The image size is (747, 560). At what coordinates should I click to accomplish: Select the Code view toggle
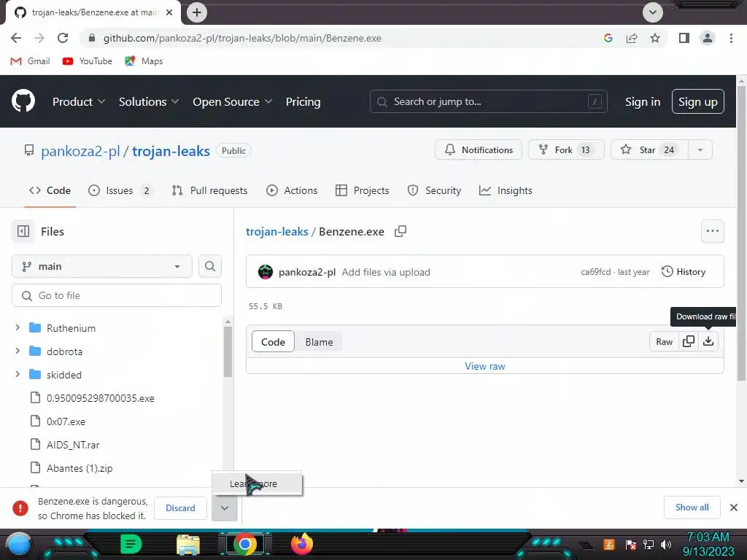273,342
